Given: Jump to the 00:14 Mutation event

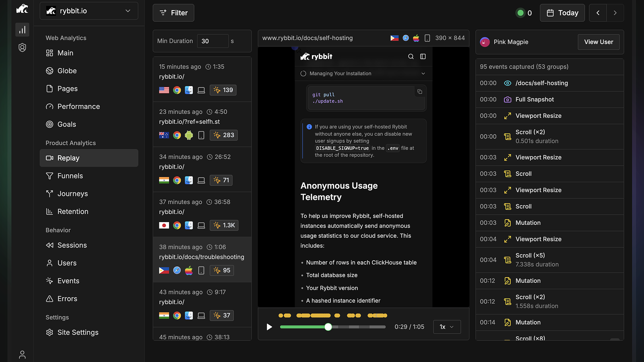Looking at the screenshot, I should 549,323.
